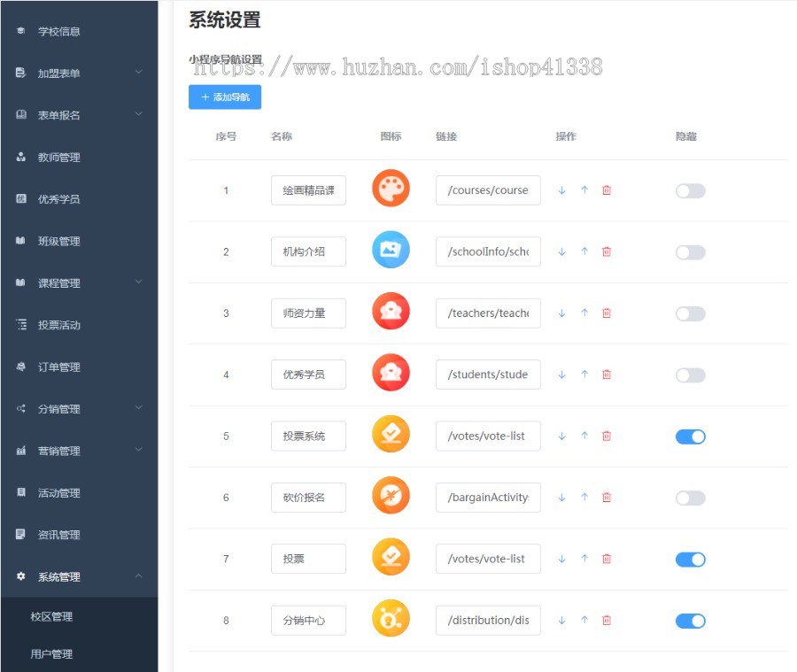Viewport: 797px width, 672px height.
Task: Open 班级管理 in the sidebar
Action: [x=79, y=242]
